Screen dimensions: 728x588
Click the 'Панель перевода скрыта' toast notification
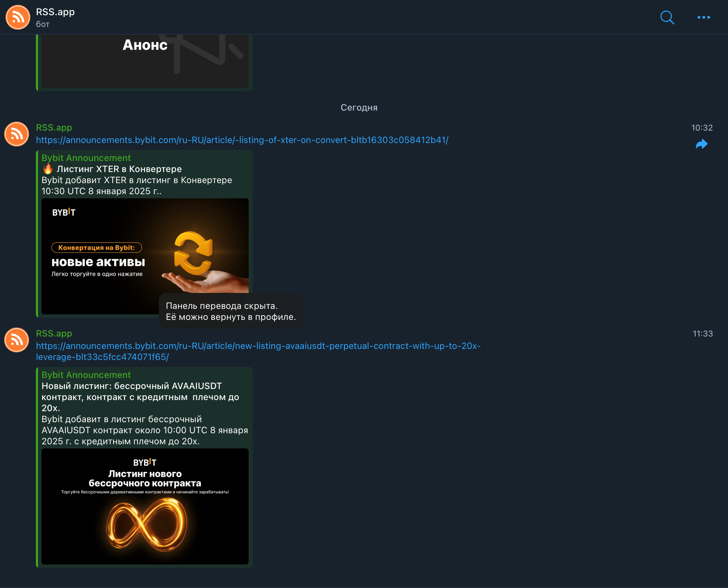tap(231, 311)
